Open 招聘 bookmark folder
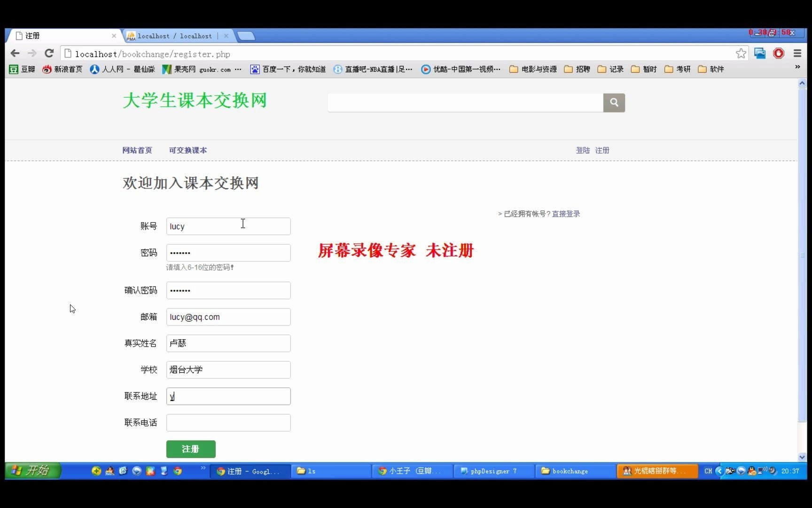The height and width of the screenshot is (508, 812). [577, 69]
